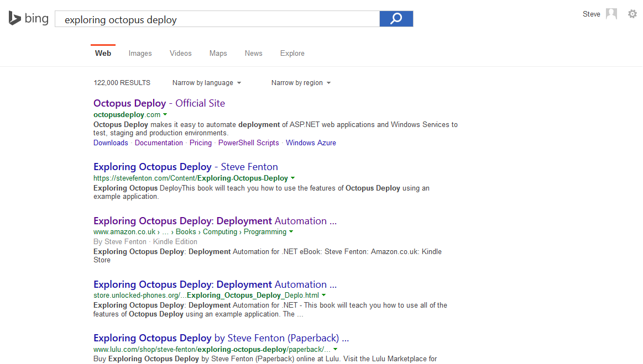This screenshot has height=364, width=643.
Task: Switch to the Images tab
Action: tap(140, 54)
